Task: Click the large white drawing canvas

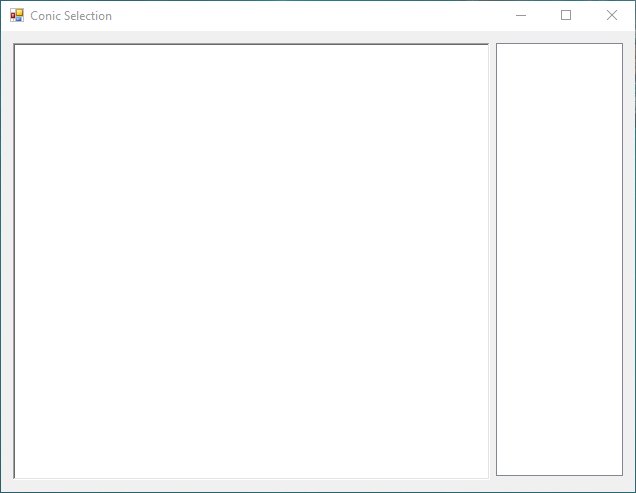Action: (251, 260)
